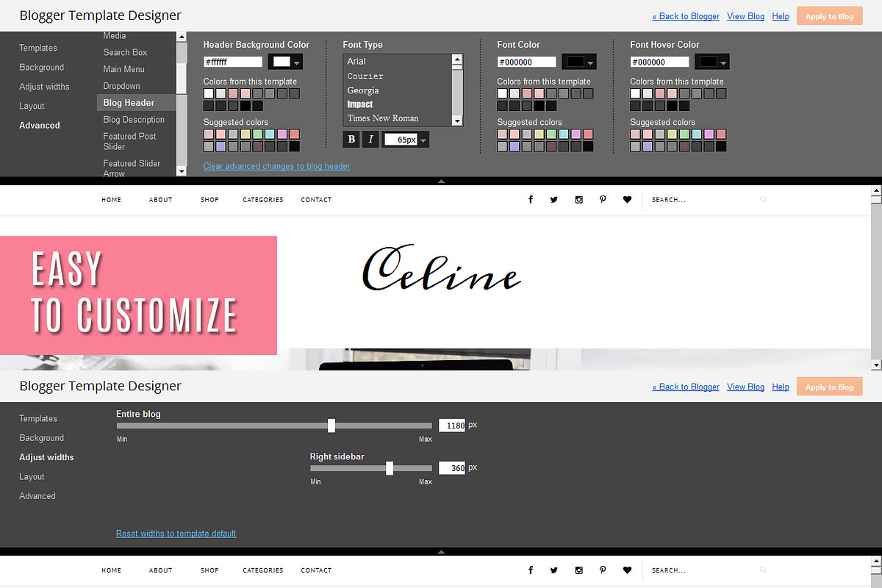Open Templates in the Blog Header designer menu
This screenshot has height=588, width=882.
coord(38,48)
